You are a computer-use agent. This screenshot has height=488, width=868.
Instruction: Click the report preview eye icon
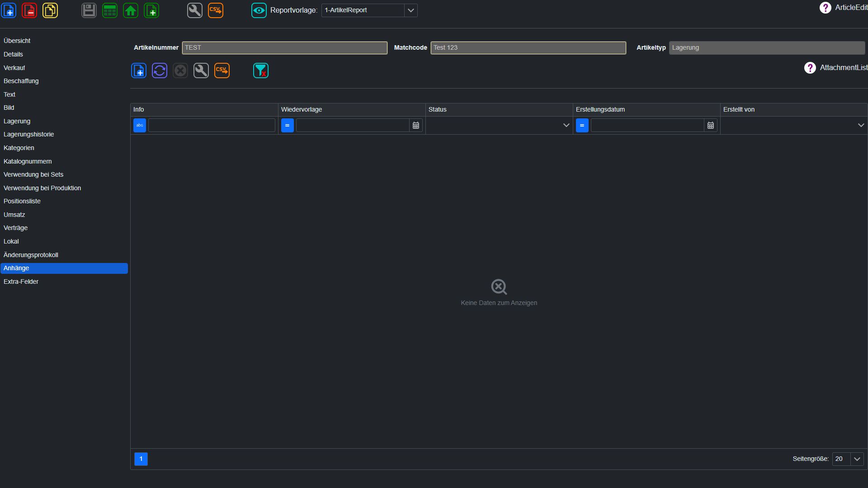[259, 10]
